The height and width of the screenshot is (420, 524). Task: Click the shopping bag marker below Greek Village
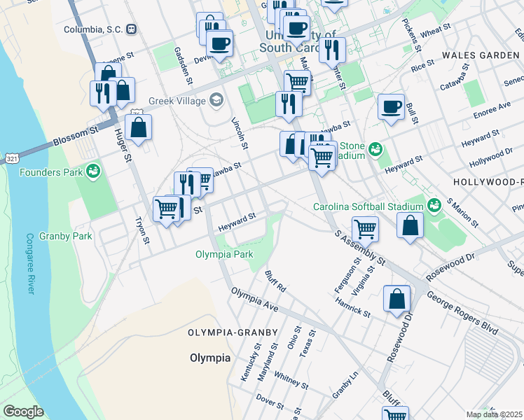[138, 129]
